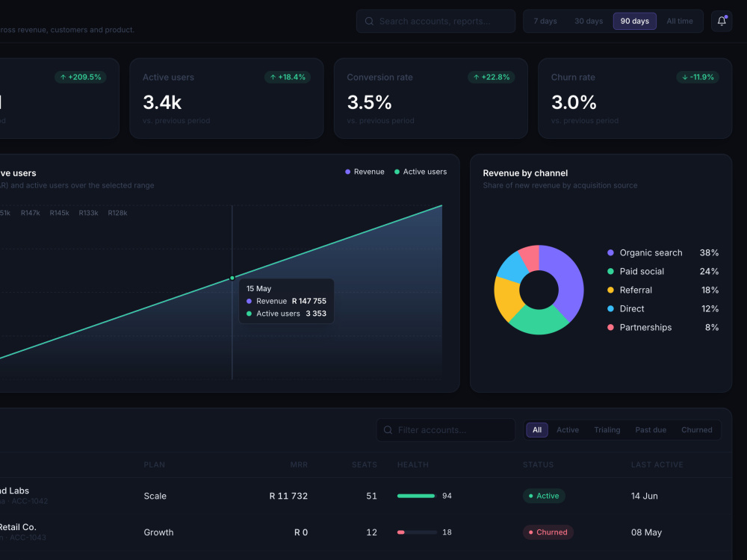Click the health bar showing 94
Screen dimensions: 747x560
[417, 497]
